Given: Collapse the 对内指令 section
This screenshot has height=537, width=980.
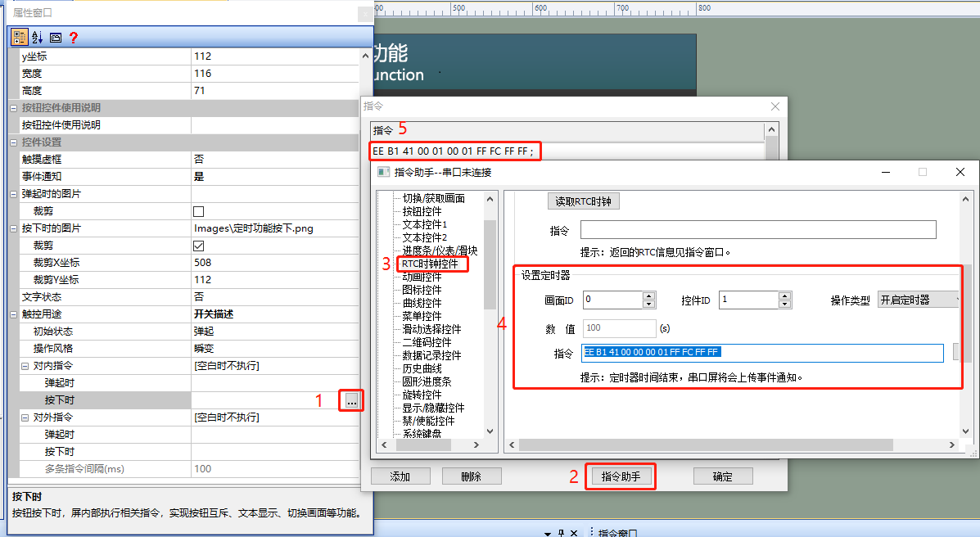Looking at the screenshot, I should tap(25, 366).
